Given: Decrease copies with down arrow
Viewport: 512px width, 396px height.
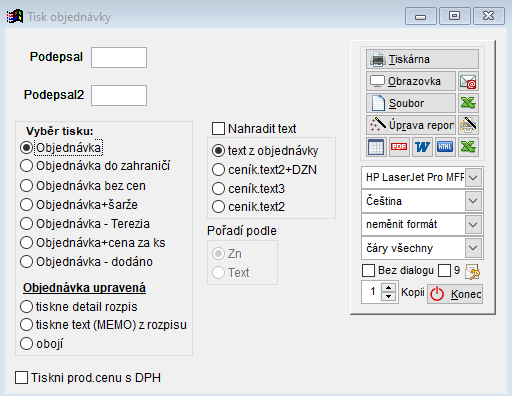Looking at the screenshot, I should 388,296.
